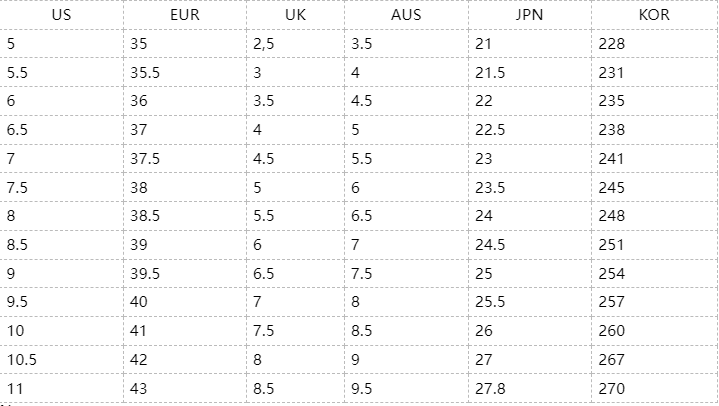Select the EUR cell 37.5
This screenshot has width=719, height=406.
pos(185,159)
